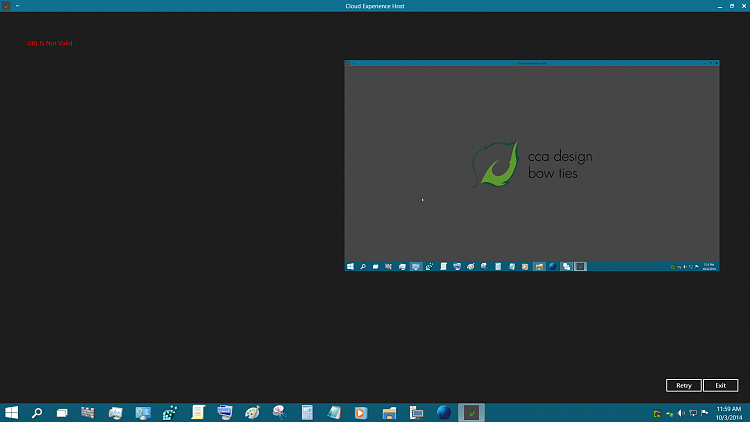Open the Windows Start menu
Viewport: 750px width, 422px height.
coord(11,412)
